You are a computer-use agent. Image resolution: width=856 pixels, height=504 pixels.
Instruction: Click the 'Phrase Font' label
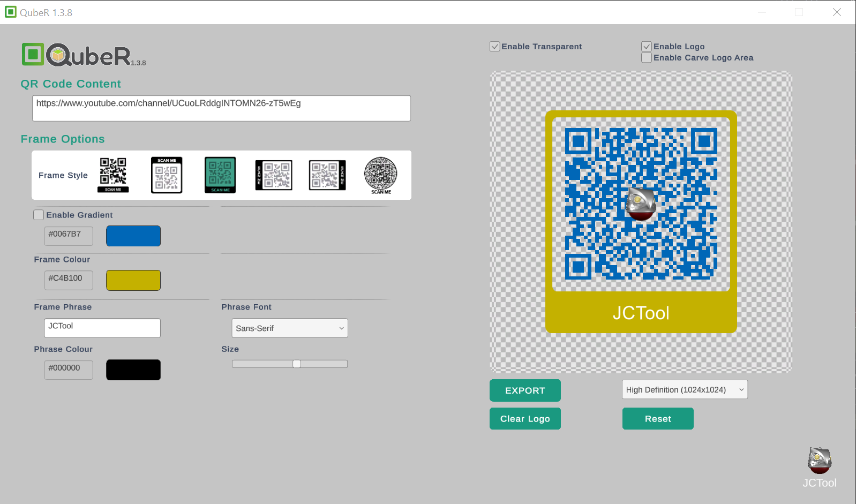point(246,307)
